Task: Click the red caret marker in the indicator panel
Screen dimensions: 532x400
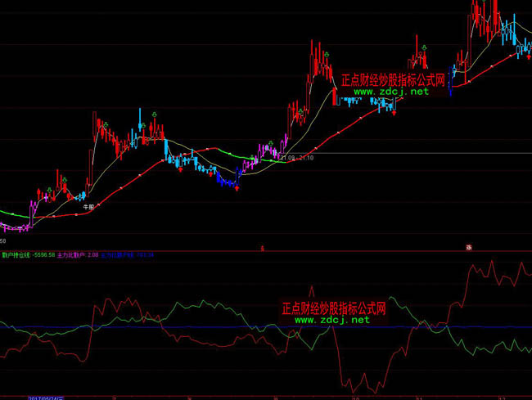Action: [x=311, y=290]
